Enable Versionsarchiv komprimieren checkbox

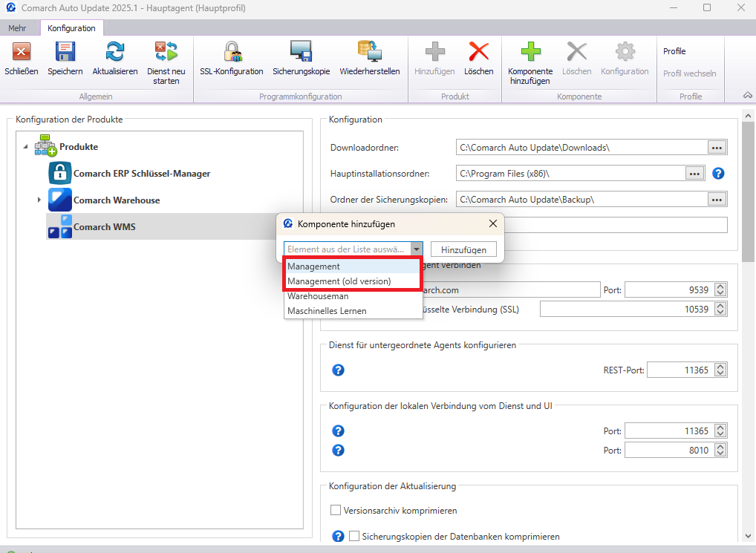(x=336, y=510)
